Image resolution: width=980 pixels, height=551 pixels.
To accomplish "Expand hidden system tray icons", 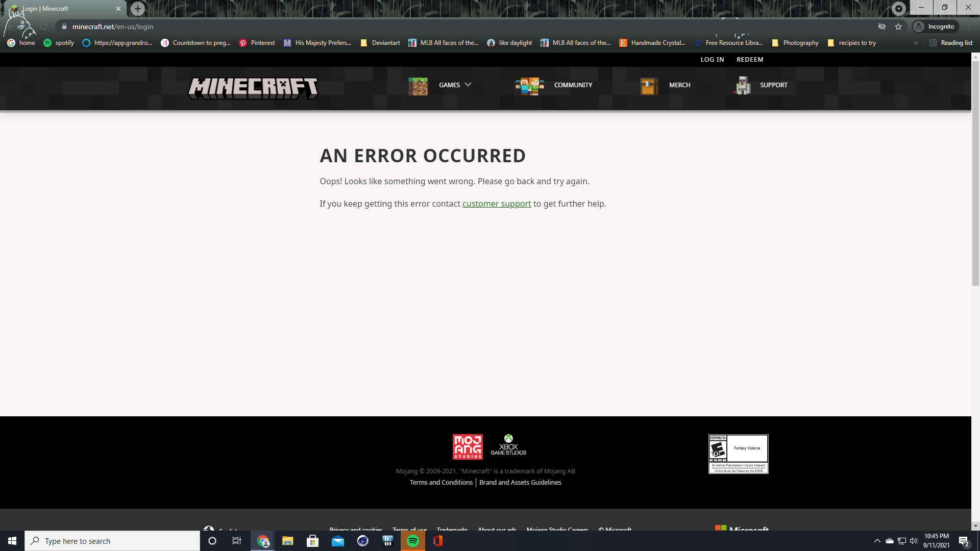I will (x=877, y=541).
